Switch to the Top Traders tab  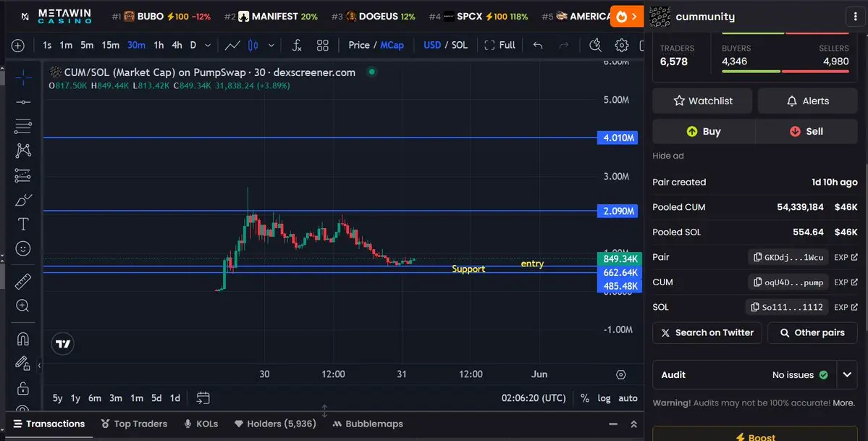pyautogui.click(x=134, y=424)
